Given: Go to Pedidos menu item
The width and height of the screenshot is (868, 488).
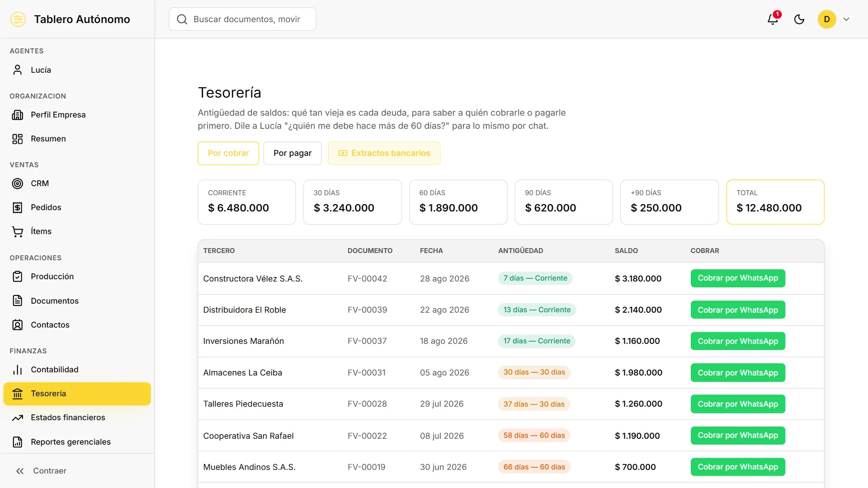Looking at the screenshot, I should coord(77,207).
